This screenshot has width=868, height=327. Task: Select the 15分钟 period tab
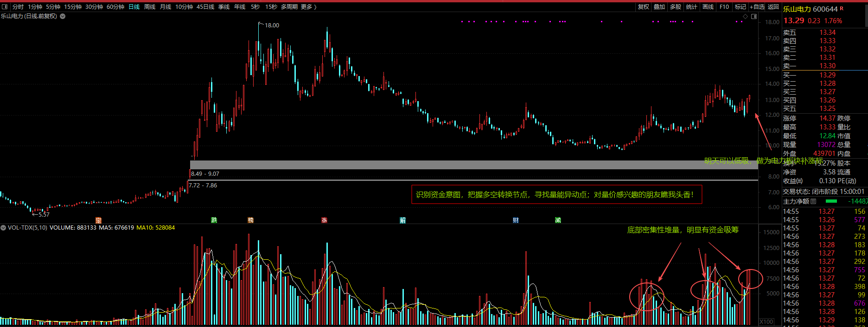click(x=72, y=7)
